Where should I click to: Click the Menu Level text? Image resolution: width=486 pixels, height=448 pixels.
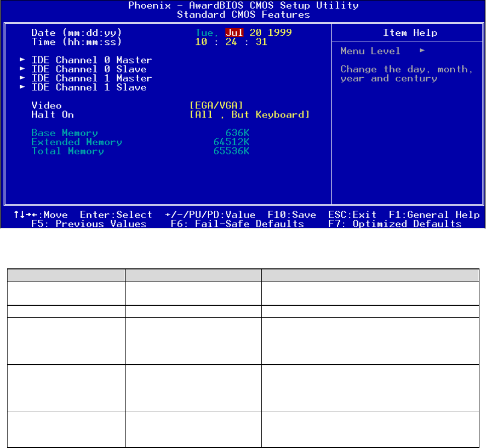coord(371,51)
